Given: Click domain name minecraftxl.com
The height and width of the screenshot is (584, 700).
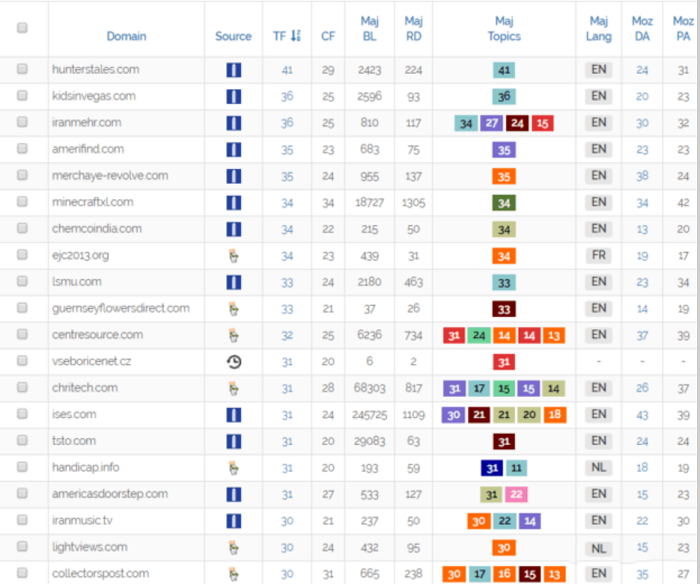Looking at the screenshot, I should coord(92,202).
